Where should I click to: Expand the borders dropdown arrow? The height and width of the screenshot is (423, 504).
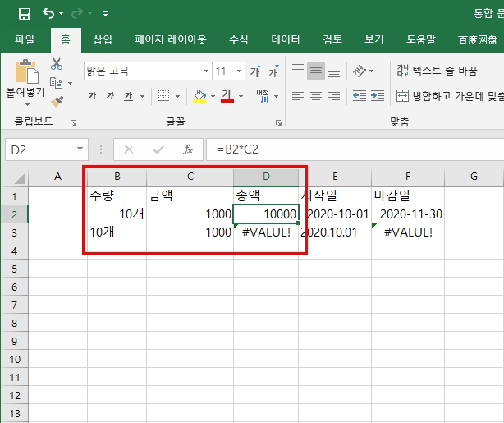click(x=177, y=96)
